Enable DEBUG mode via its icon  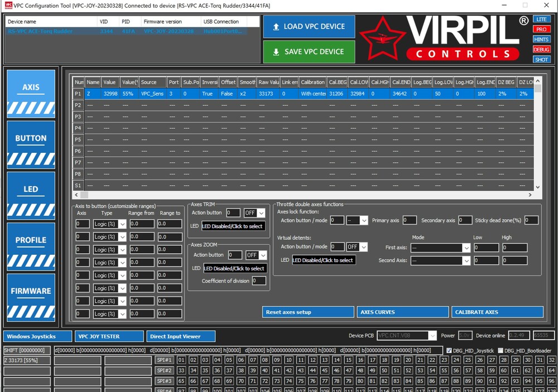pos(541,49)
